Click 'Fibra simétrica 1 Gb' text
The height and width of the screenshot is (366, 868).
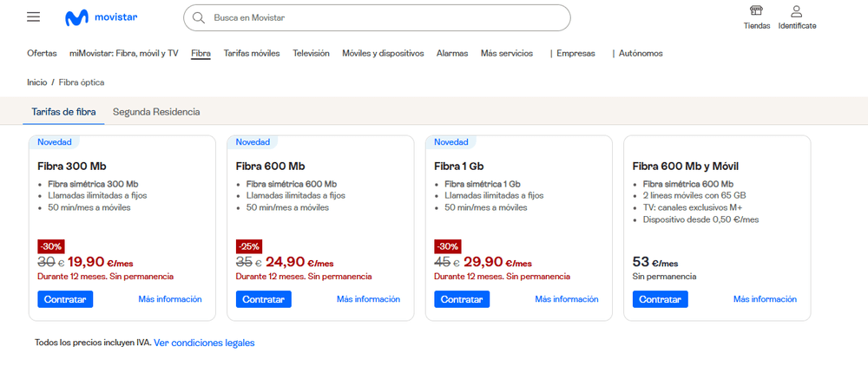click(482, 184)
